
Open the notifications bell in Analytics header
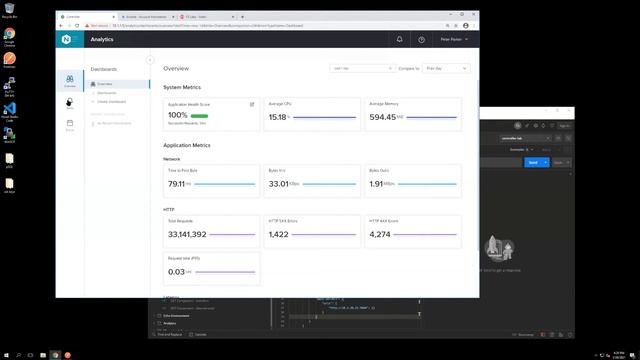(x=400, y=39)
